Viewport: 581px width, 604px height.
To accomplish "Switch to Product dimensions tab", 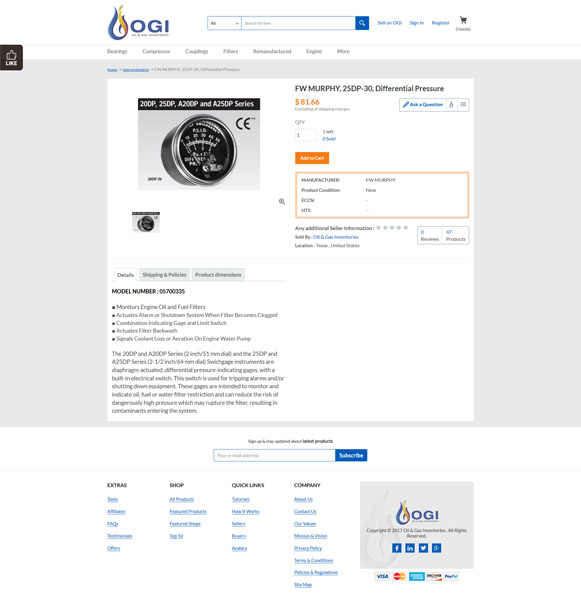I will point(218,275).
